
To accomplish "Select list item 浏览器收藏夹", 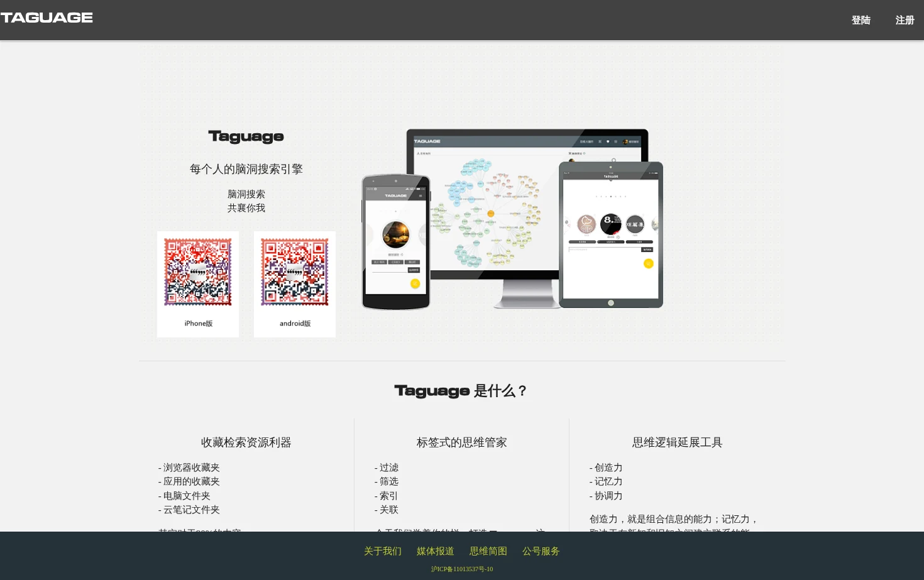I will pyautogui.click(x=189, y=468).
